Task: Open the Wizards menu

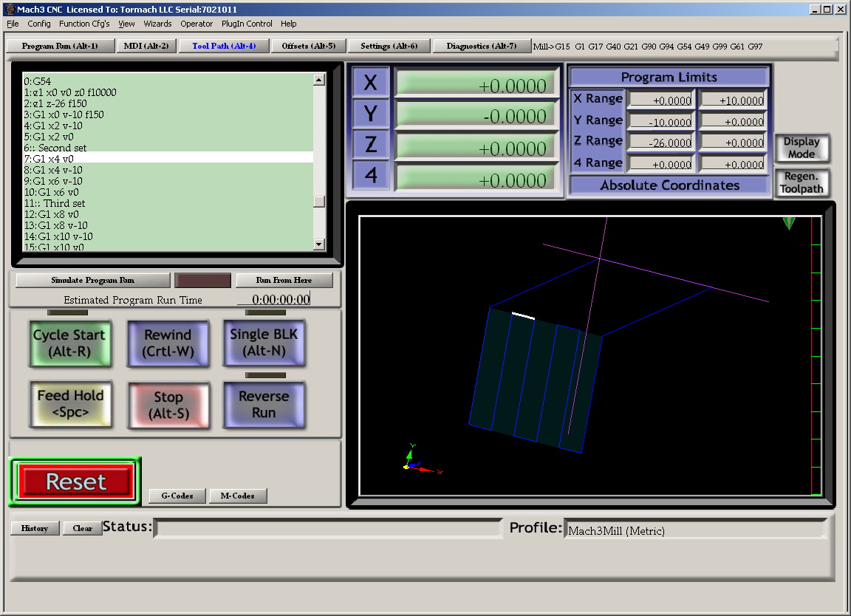Action: pyautogui.click(x=157, y=24)
